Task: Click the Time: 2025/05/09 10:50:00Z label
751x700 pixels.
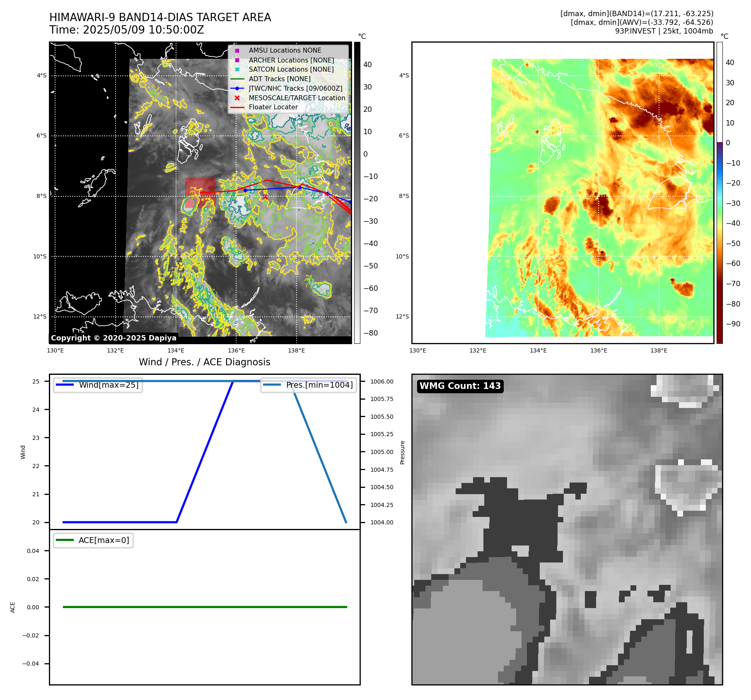Action: click(126, 30)
